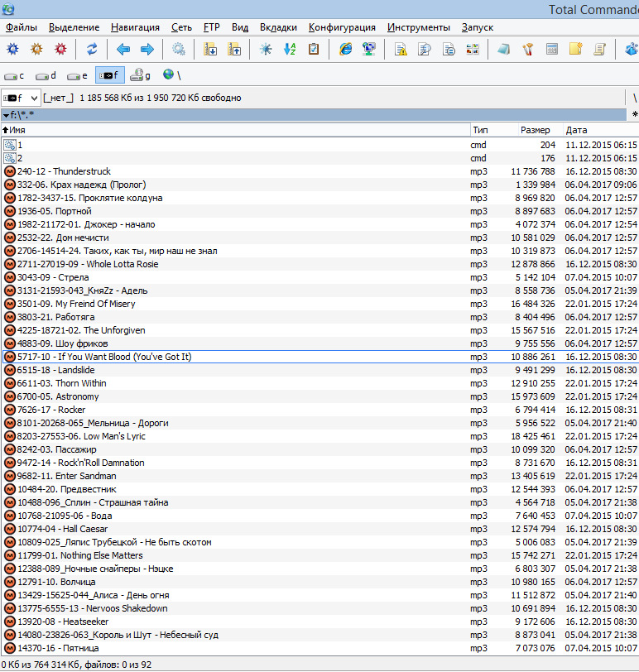Select 5717-10 - If You Want Blood
Screen dimensions: 639x672
point(319,357)
